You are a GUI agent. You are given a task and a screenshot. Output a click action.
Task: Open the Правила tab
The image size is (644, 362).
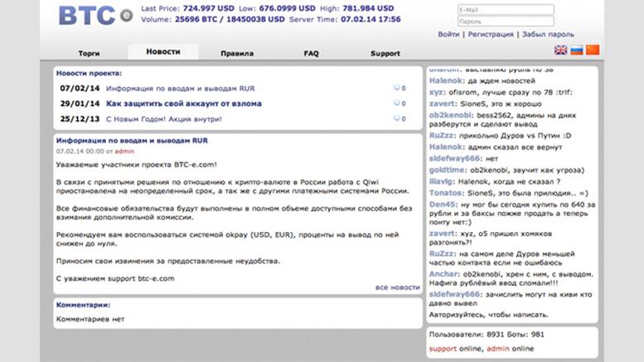(x=237, y=53)
